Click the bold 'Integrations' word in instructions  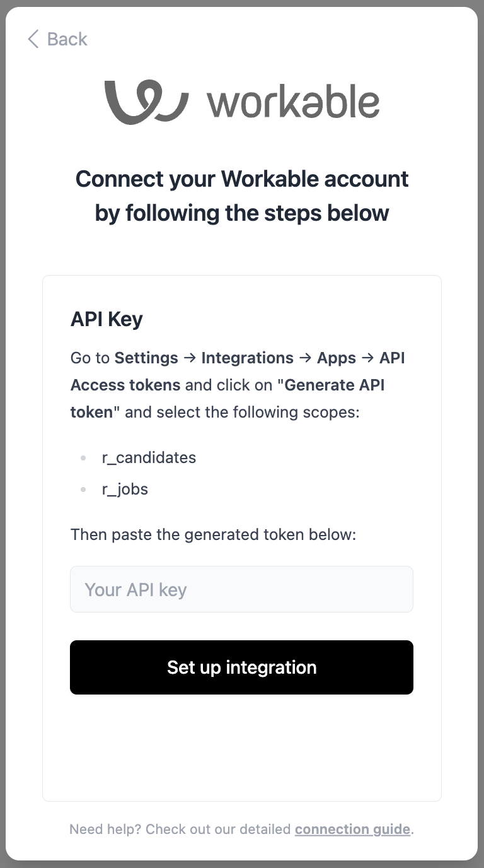(x=248, y=358)
